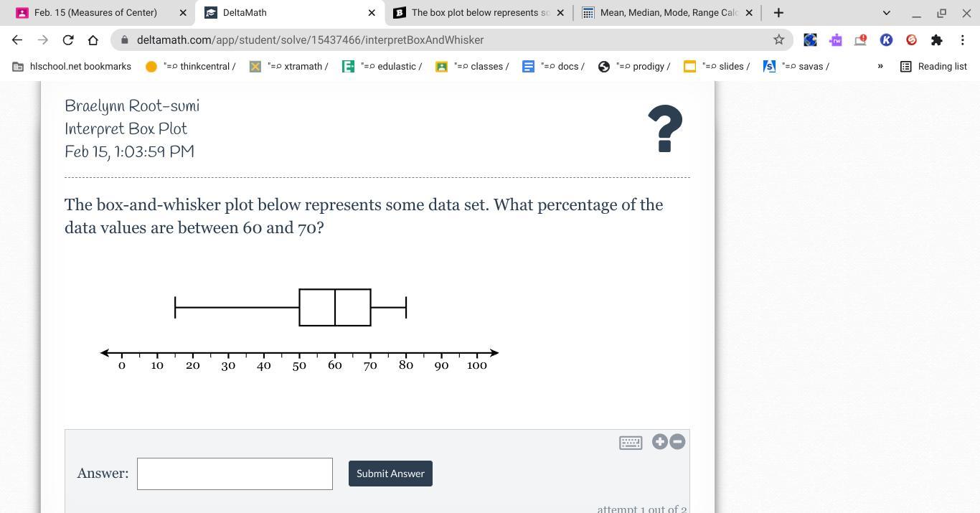Increase text size with plus icon

click(x=659, y=442)
